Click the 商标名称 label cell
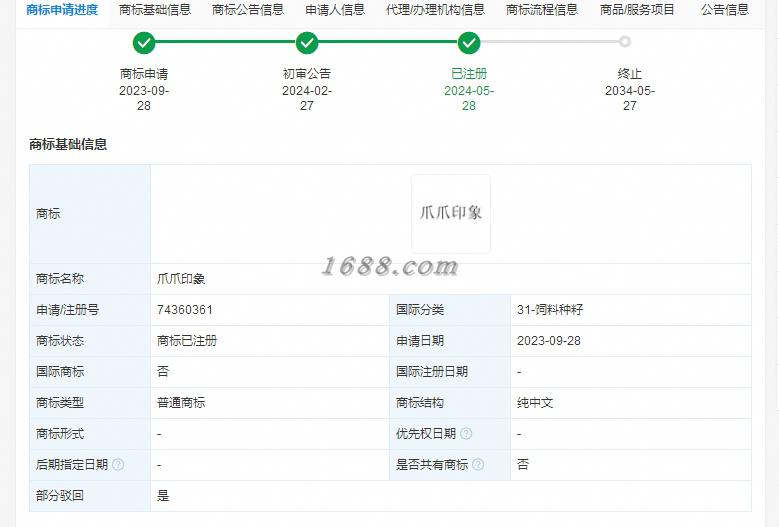This screenshot has height=527, width=779. tap(90, 279)
